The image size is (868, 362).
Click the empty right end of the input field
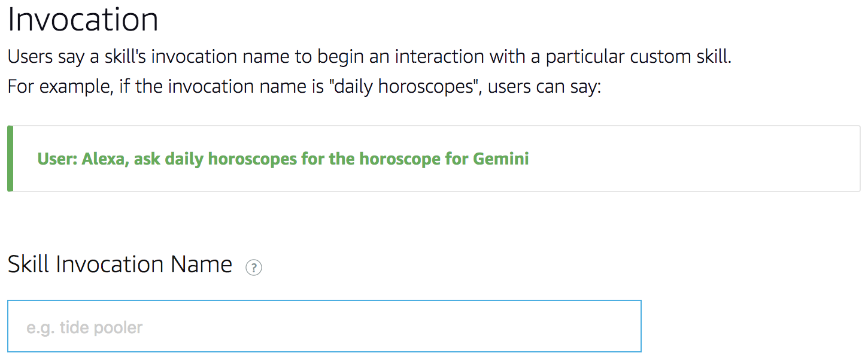pos(599,326)
